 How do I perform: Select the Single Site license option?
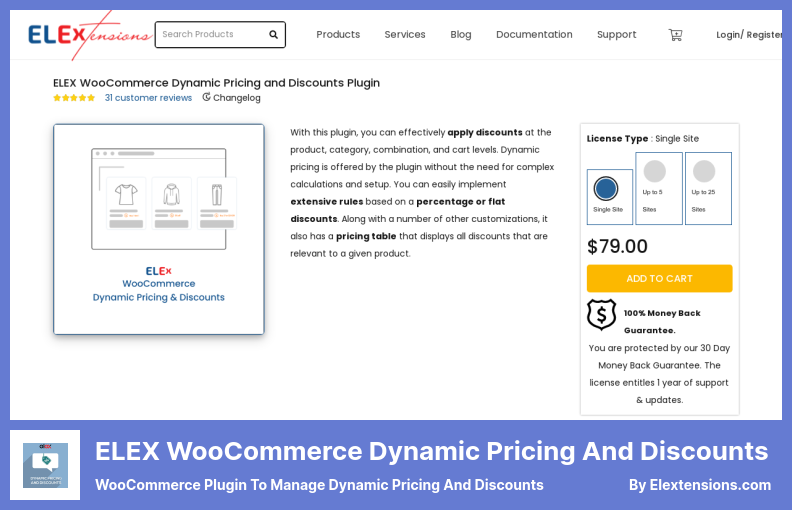[x=610, y=197]
